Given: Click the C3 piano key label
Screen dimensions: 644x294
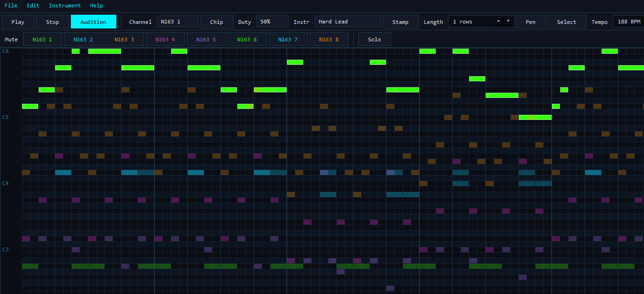Looking at the screenshot, I should pyautogui.click(x=6, y=249).
